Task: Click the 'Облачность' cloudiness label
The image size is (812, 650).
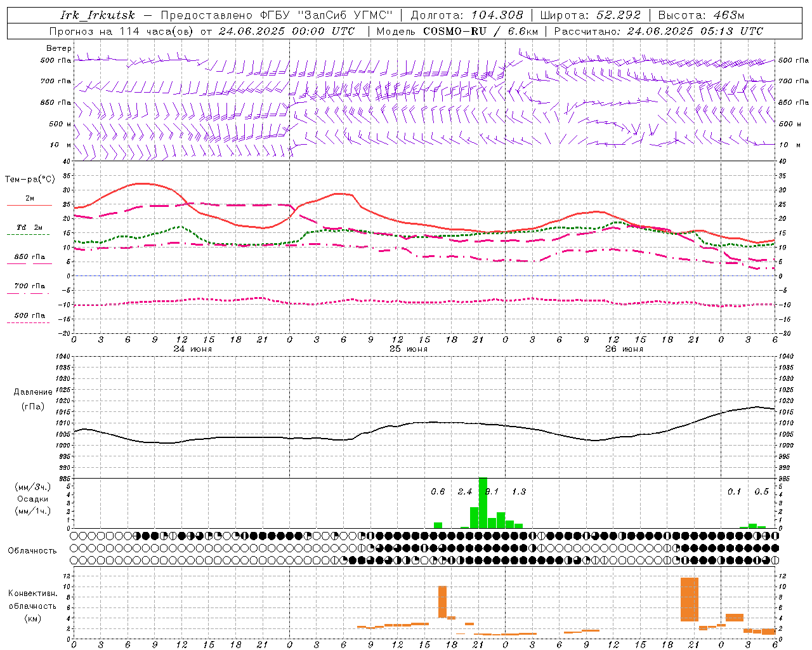Action: (32, 550)
